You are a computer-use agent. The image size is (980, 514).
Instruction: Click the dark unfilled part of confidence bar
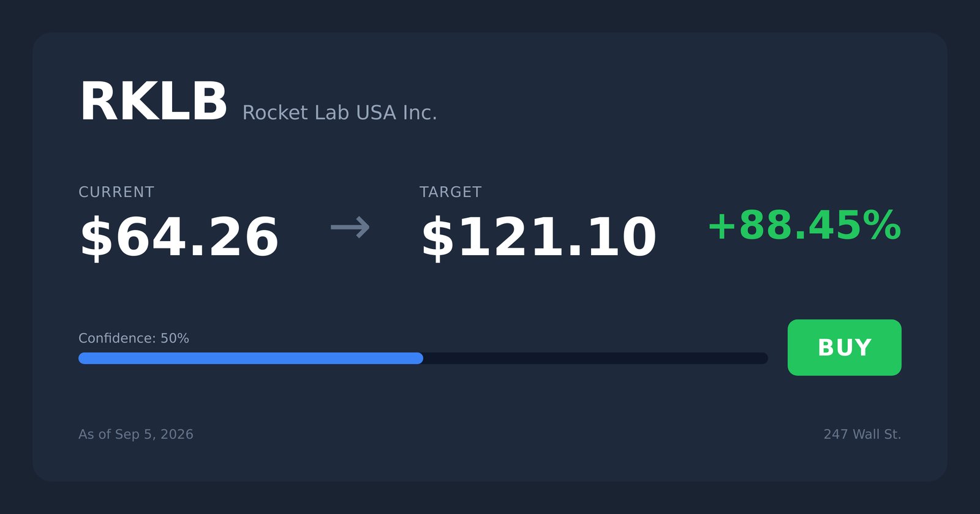[595, 358]
